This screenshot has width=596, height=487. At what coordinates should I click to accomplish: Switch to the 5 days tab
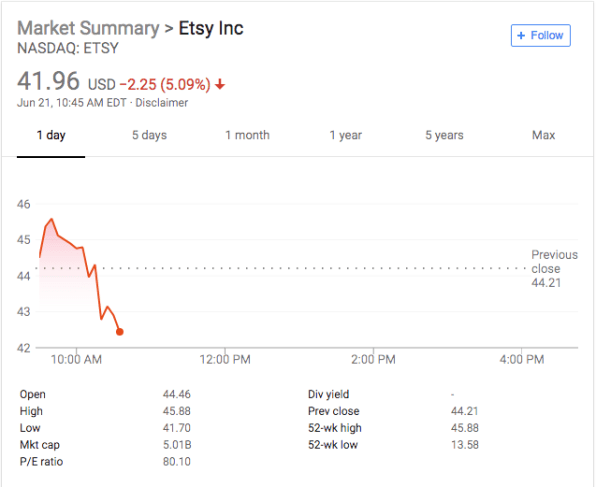(149, 135)
